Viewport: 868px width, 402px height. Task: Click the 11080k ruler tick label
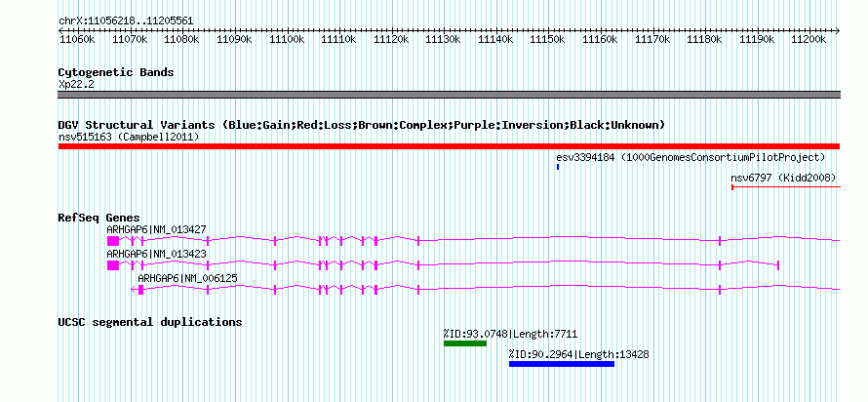coord(181,40)
